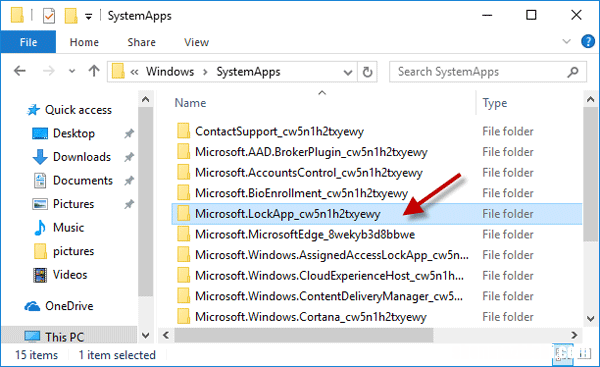The width and height of the screenshot is (600, 367).
Task: Click the pin icon next to Desktop
Action: tap(129, 134)
